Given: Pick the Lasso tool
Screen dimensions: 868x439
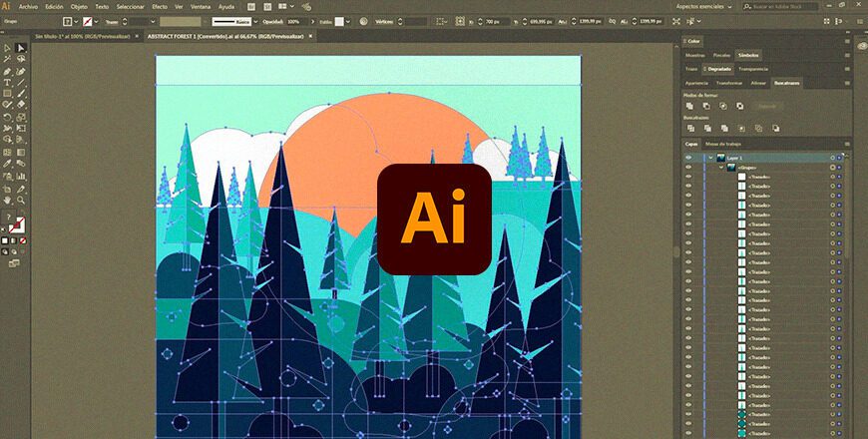Looking at the screenshot, I should (x=21, y=59).
